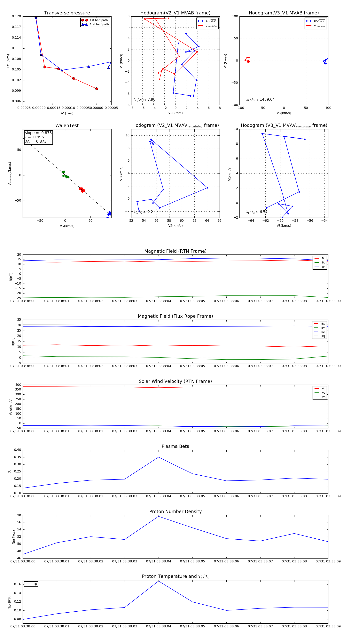Viewport: 351px width, 644px height.
Task: Click the 'Transverse pressure' plot title
Action: [67, 13]
